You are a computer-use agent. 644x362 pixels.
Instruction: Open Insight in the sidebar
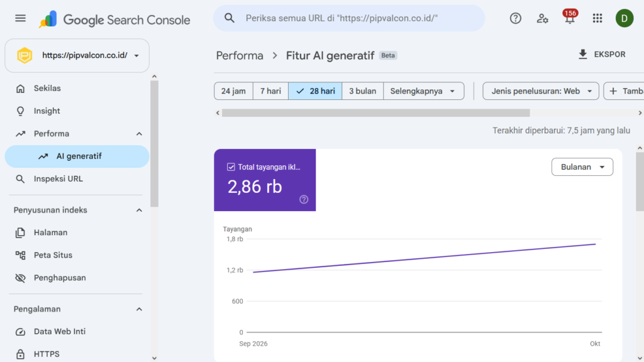tap(77, 111)
